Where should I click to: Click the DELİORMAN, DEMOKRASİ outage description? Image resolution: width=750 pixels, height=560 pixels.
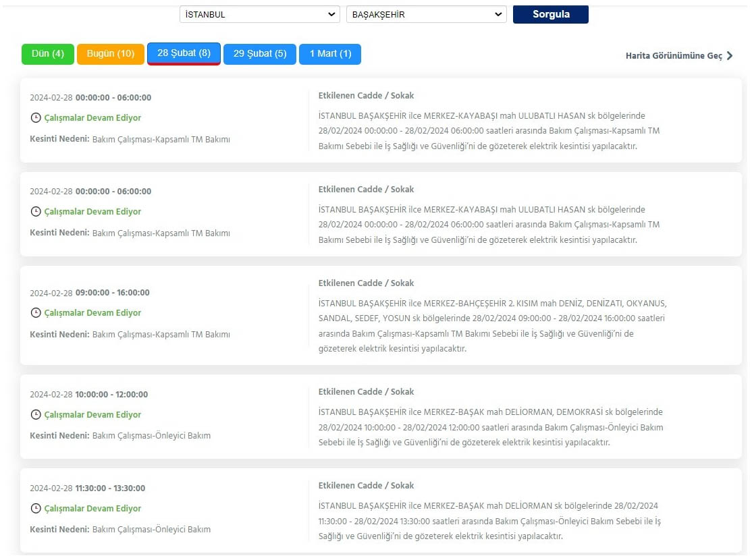point(491,427)
